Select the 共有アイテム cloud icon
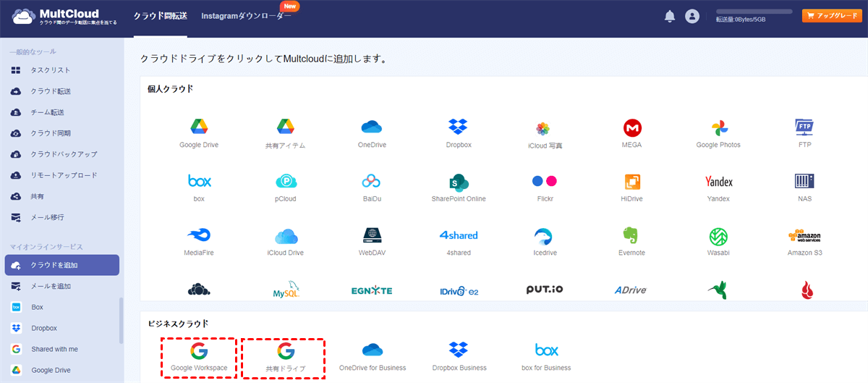The image size is (868, 383). (x=285, y=134)
